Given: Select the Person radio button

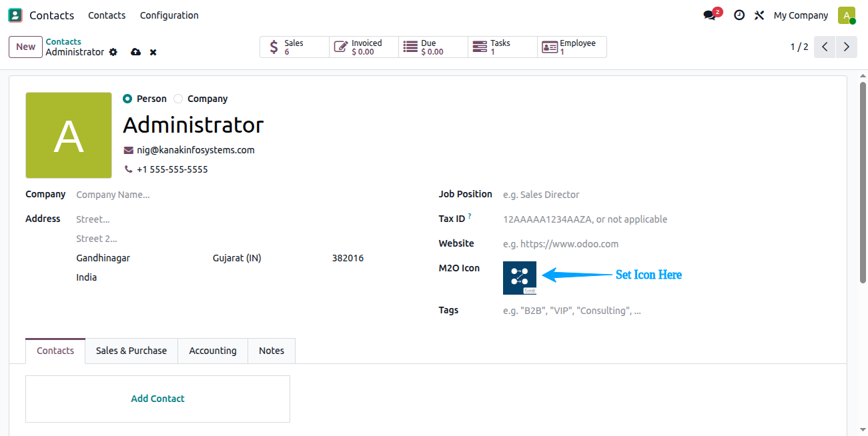Looking at the screenshot, I should click(127, 99).
